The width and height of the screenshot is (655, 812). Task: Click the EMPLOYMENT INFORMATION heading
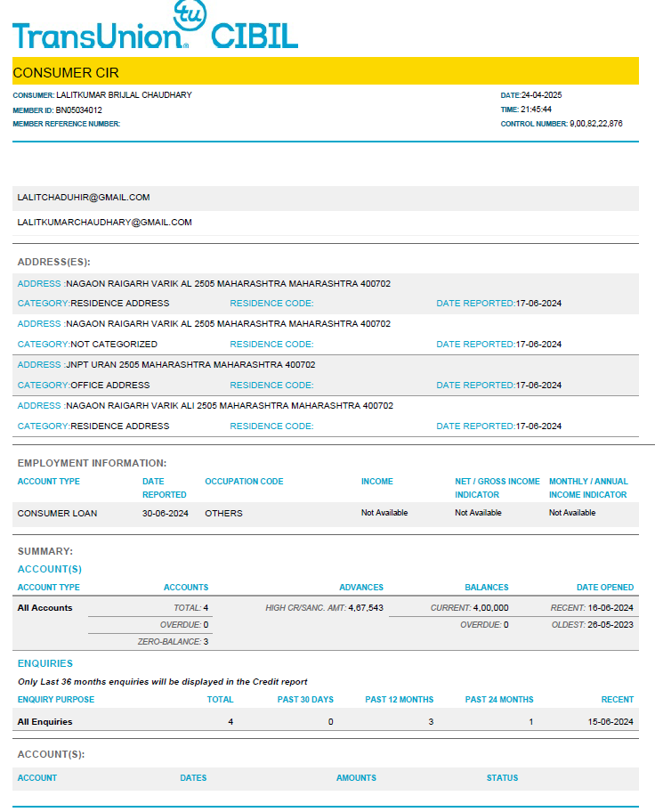click(93, 463)
